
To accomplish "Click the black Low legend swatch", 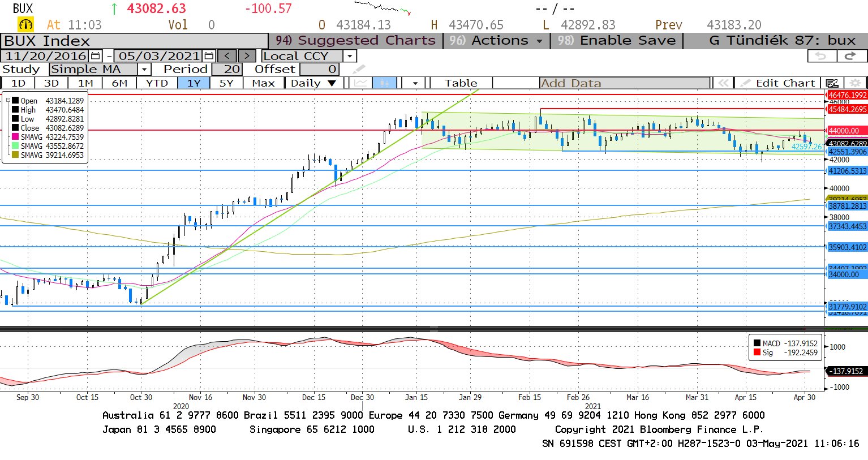I will [x=15, y=119].
